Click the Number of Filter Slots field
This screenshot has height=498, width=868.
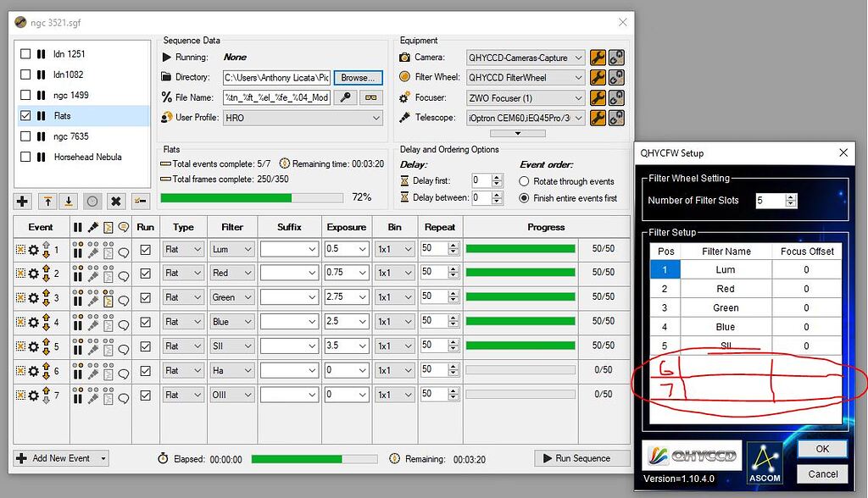coord(770,201)
